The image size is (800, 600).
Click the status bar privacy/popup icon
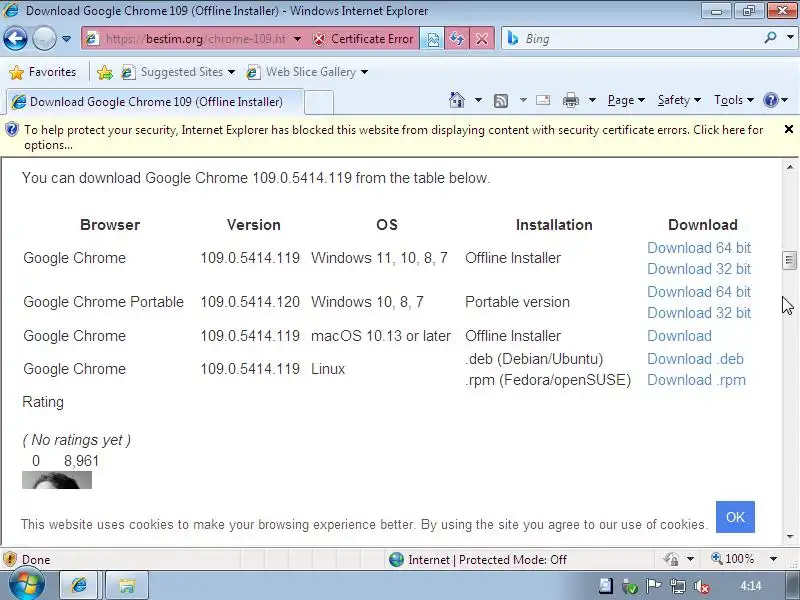point(671,559)
